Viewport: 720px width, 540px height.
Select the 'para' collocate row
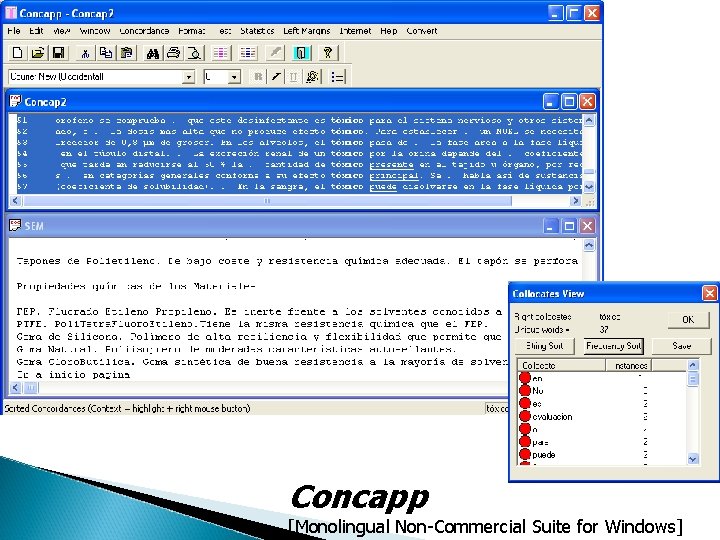602,442
